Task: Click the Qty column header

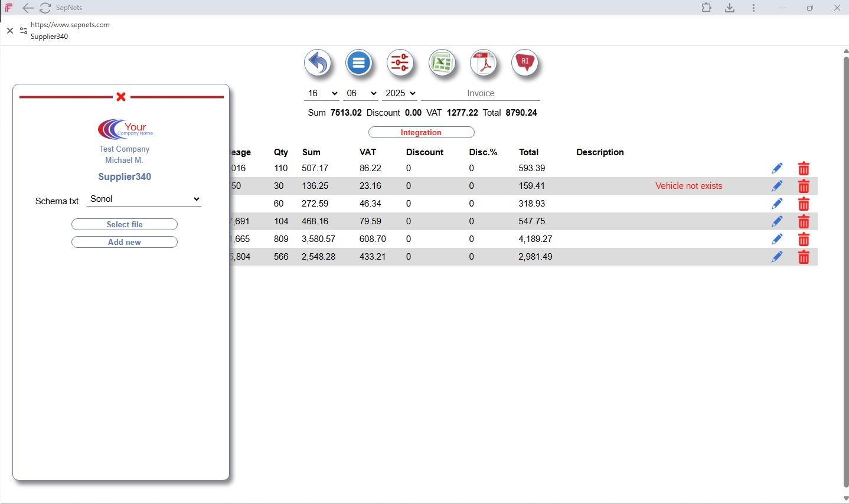Action: click(281, 152)
